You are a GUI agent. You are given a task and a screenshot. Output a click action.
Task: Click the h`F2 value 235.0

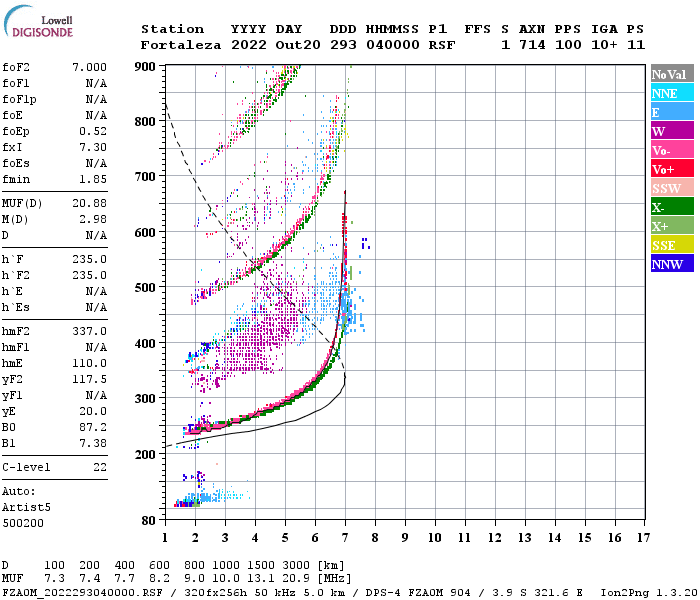point(89,275)
